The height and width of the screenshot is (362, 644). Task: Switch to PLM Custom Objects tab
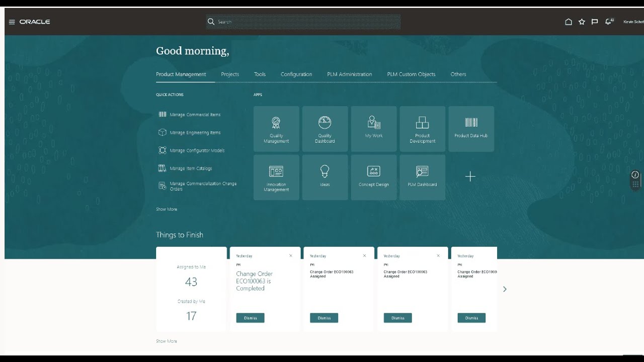click(411, 74)
